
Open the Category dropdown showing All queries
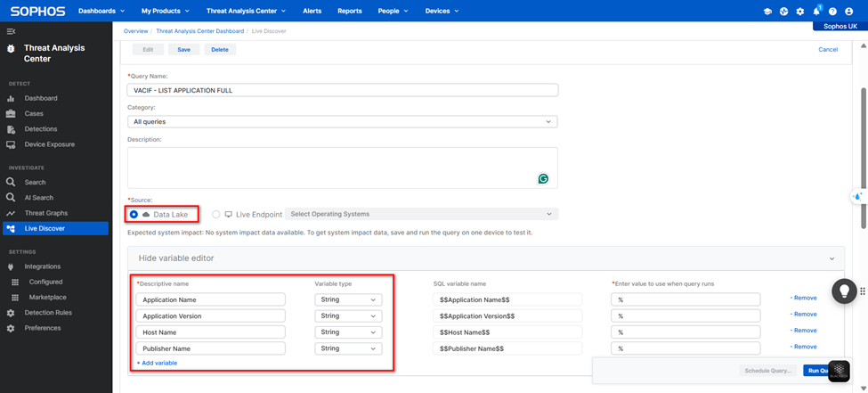coord(343,121)
